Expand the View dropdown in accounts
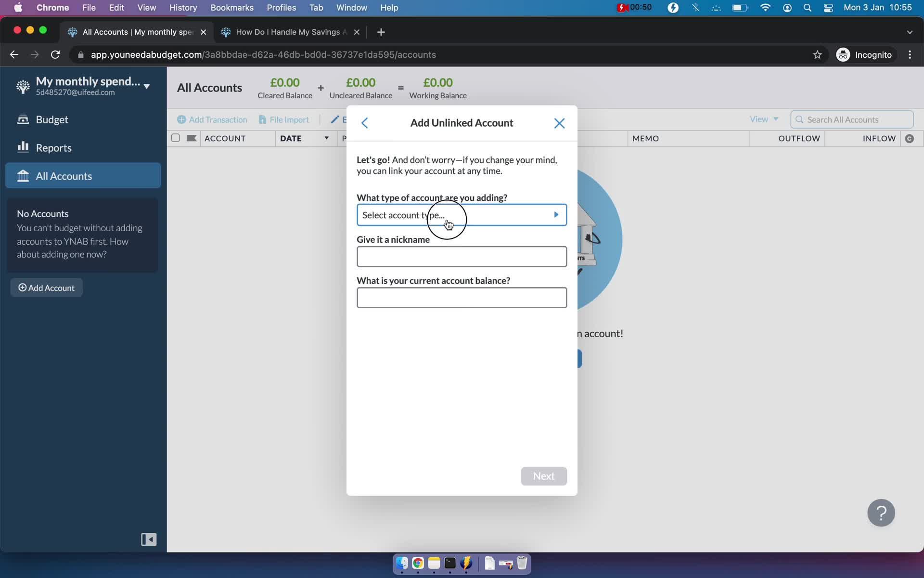924x578 pixels. [x=764, y=118]
